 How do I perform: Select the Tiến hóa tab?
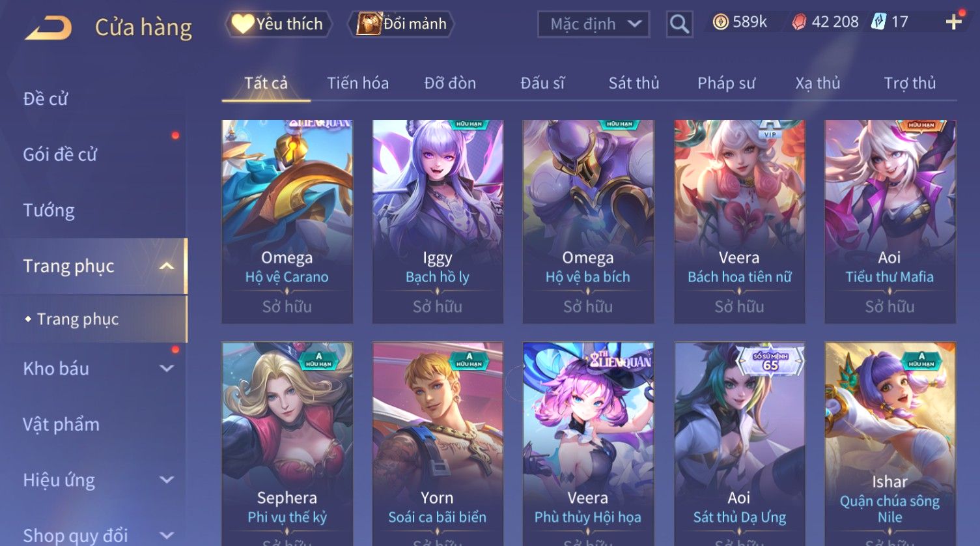[357, 83]
